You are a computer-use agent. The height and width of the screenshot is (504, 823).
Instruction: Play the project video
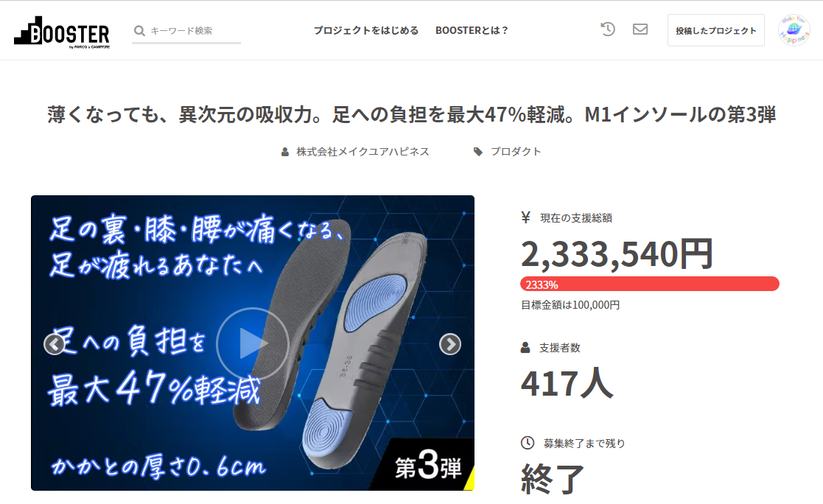click(x=253, y=344)
